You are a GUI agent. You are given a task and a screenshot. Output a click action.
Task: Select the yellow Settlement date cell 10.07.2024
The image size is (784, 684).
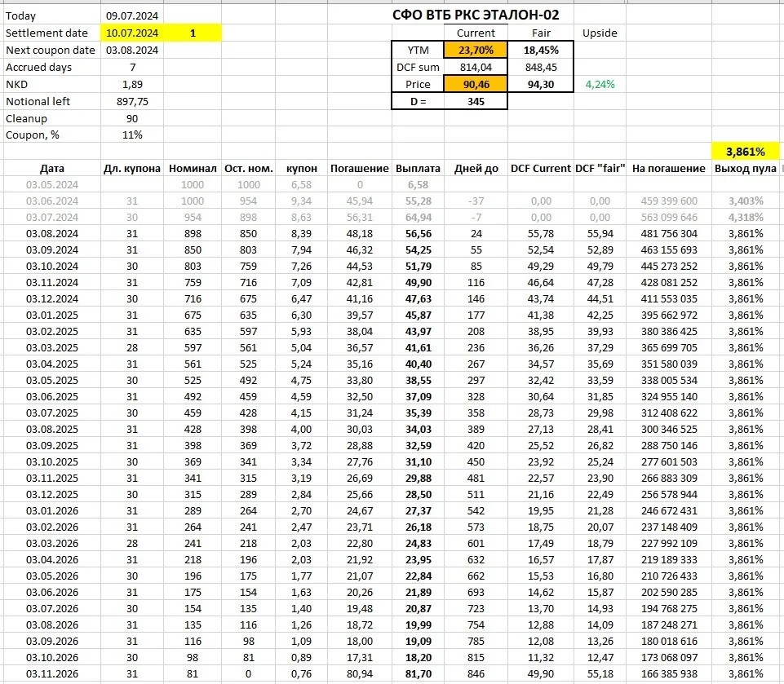132,33
